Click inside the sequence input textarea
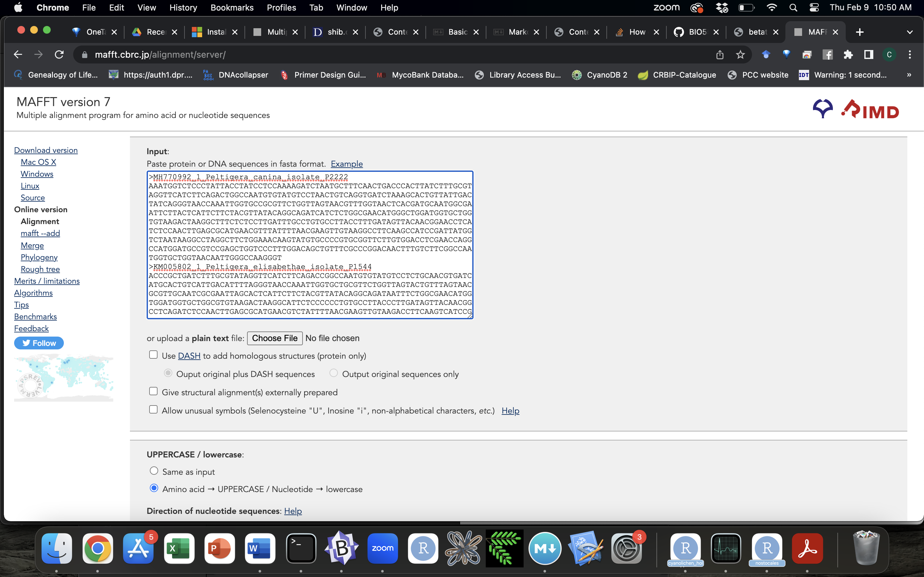The height and width of the screenshot is (577, 924). 309,244
